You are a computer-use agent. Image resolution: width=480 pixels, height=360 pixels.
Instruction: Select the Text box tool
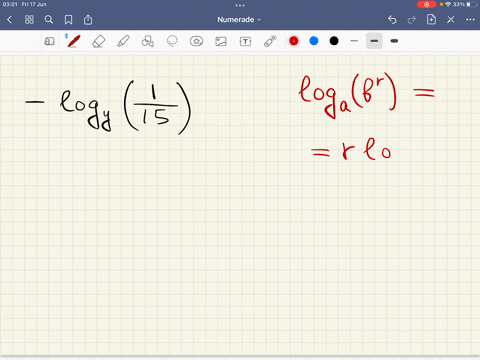pyautogui.click(x=245, y=41)
